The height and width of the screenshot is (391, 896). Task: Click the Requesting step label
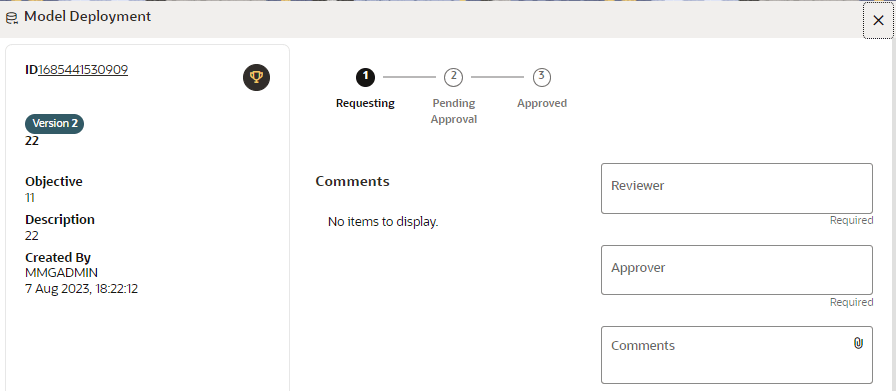point(365,103)
